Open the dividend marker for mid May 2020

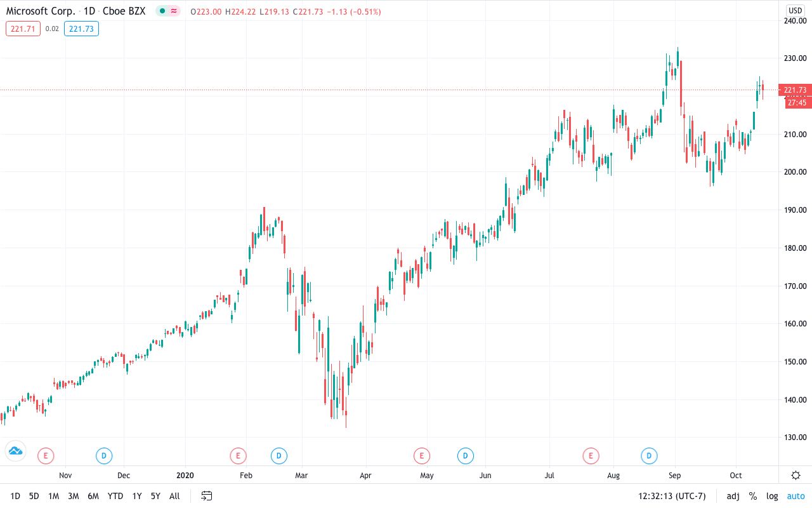point(465,455)
